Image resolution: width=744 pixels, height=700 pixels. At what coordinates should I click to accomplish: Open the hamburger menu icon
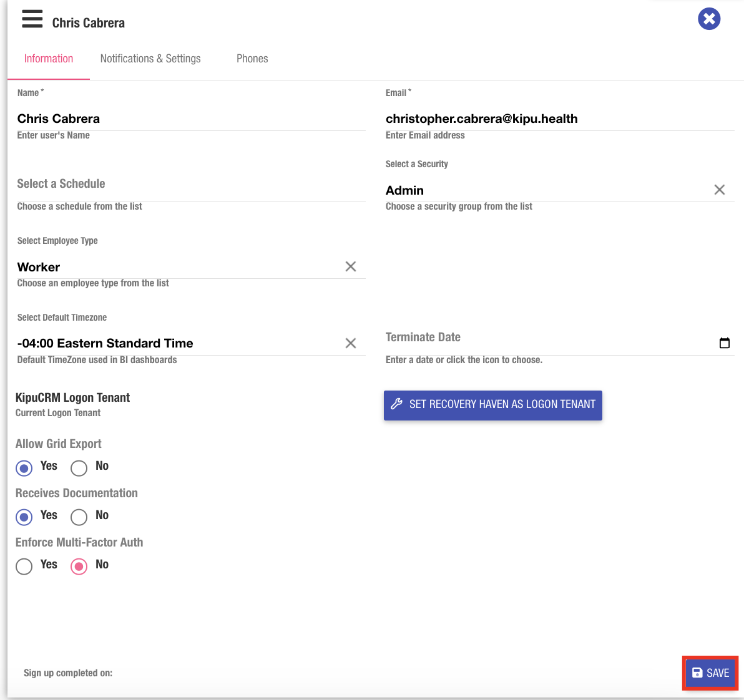pos(32,19)
